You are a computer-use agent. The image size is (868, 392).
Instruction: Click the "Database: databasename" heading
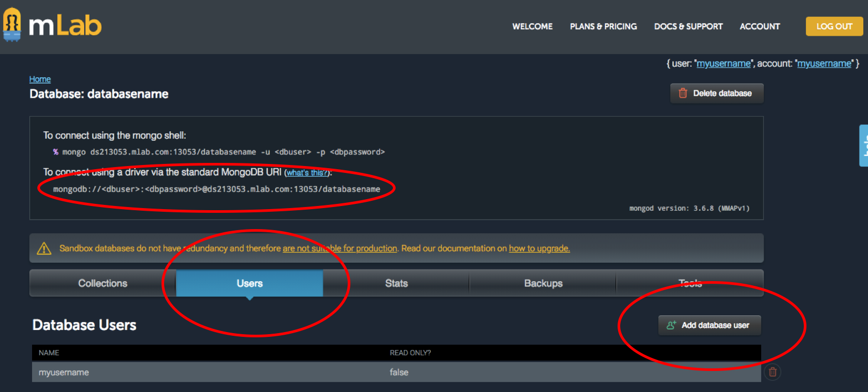coord(99,94)
